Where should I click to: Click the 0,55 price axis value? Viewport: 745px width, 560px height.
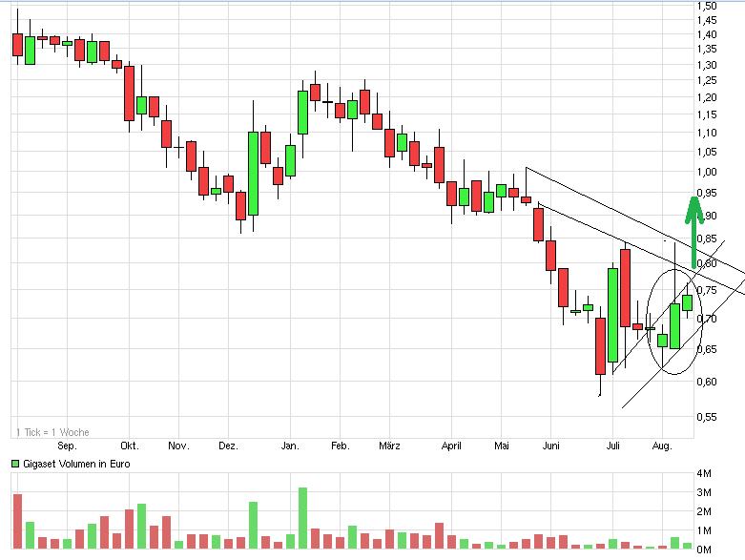707,417
